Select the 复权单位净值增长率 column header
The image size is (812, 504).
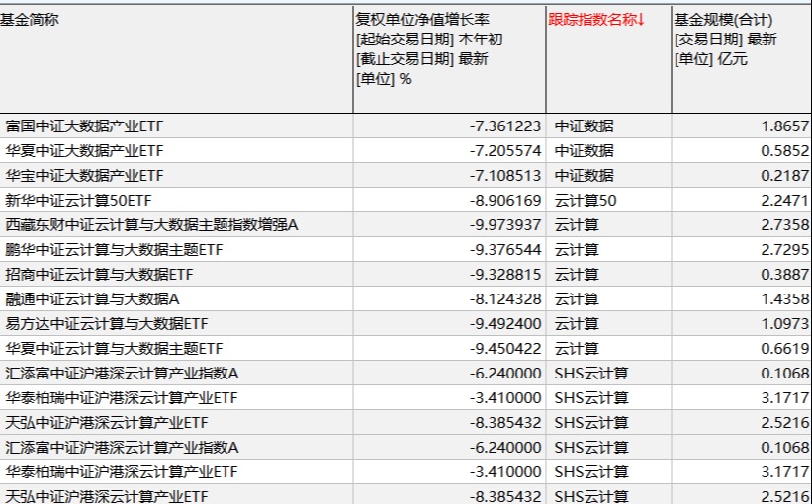(x=422, y=20)
